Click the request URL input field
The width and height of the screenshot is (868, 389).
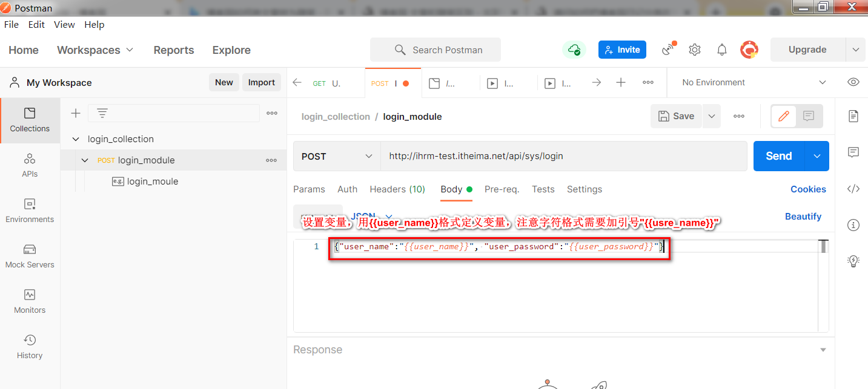click(563, 156)
